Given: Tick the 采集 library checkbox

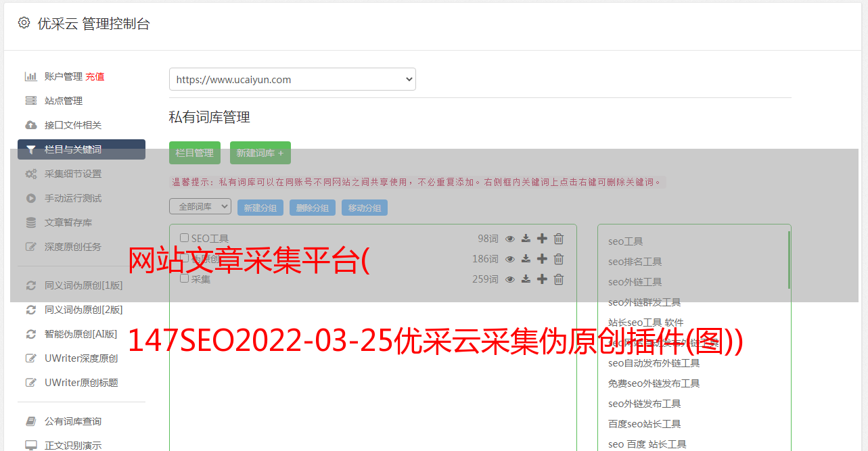Looking at the screenshot, I should click(184, 278).
